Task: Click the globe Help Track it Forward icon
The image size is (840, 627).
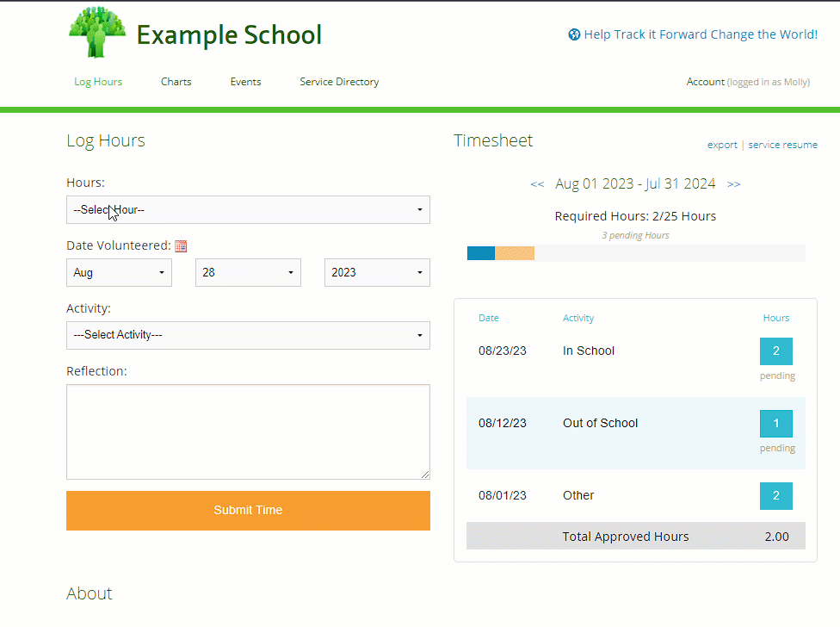Action: click(x=574, y=34)
